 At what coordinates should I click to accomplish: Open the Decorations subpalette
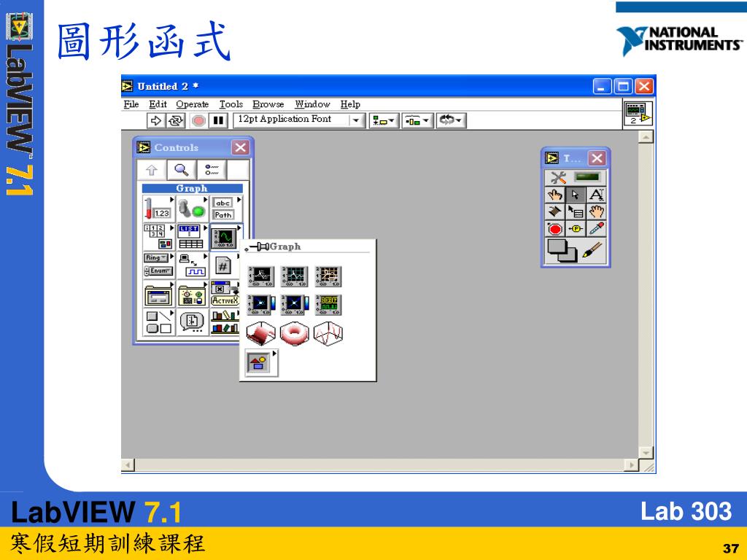158,322
